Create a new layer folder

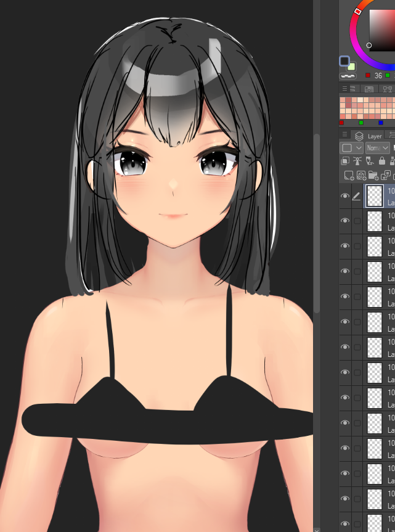pyautogui.click(x=373, y=176)
